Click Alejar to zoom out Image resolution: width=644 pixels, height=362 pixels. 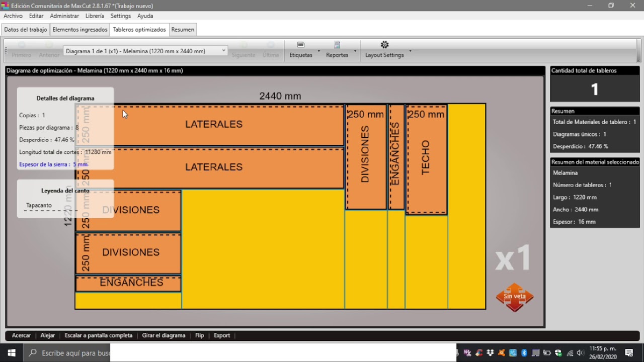click(48, 335)
